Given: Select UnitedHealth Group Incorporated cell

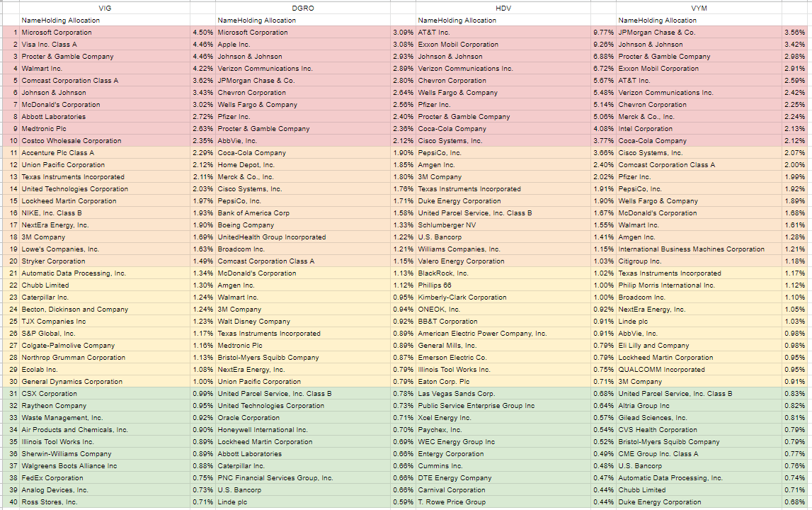Looking at the screenshot, I should 302,237.
